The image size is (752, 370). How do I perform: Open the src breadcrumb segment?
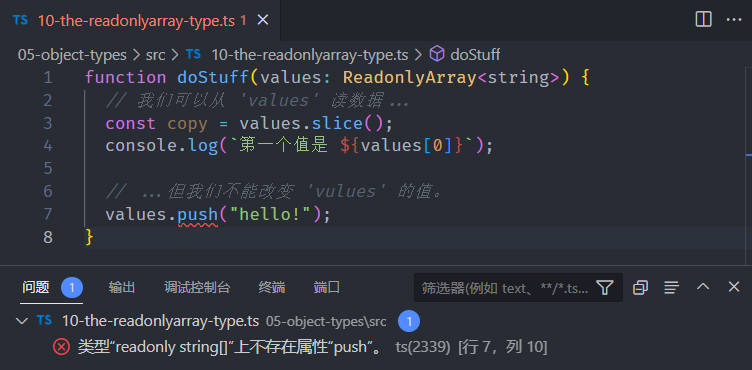coord(155,55)
